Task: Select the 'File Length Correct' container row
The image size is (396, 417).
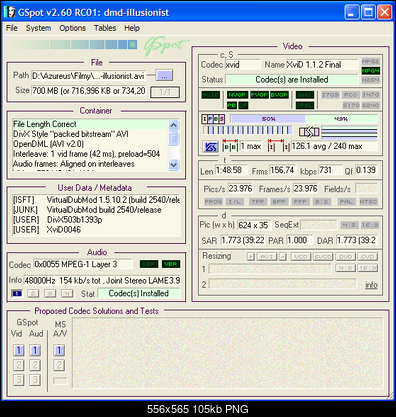Action: [90, 124]
